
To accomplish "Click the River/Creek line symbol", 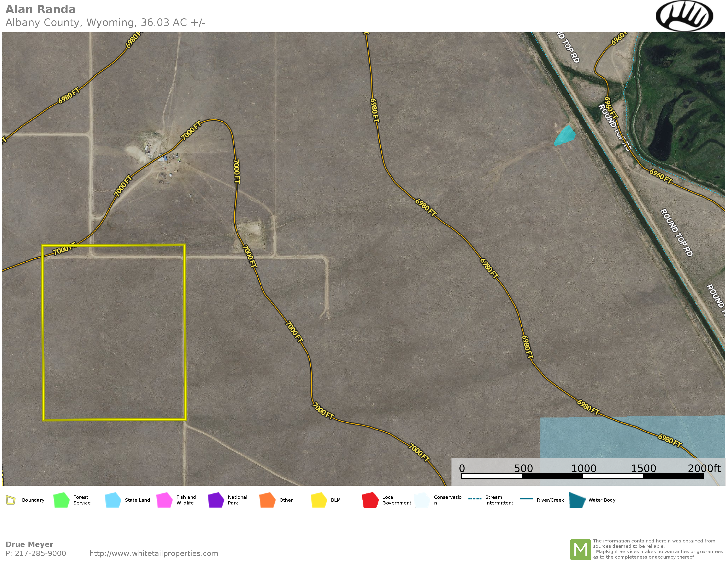I will (x=526, y=499).
